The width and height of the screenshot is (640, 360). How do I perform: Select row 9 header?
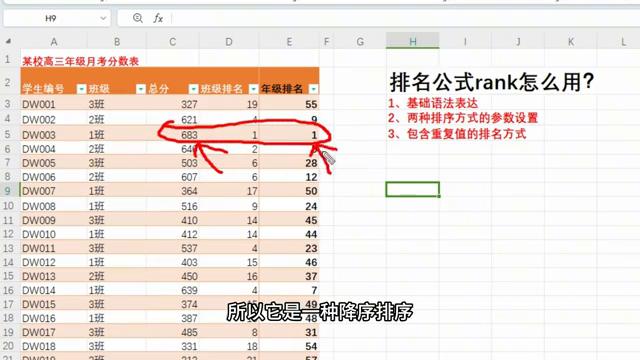tap(8, 191)
